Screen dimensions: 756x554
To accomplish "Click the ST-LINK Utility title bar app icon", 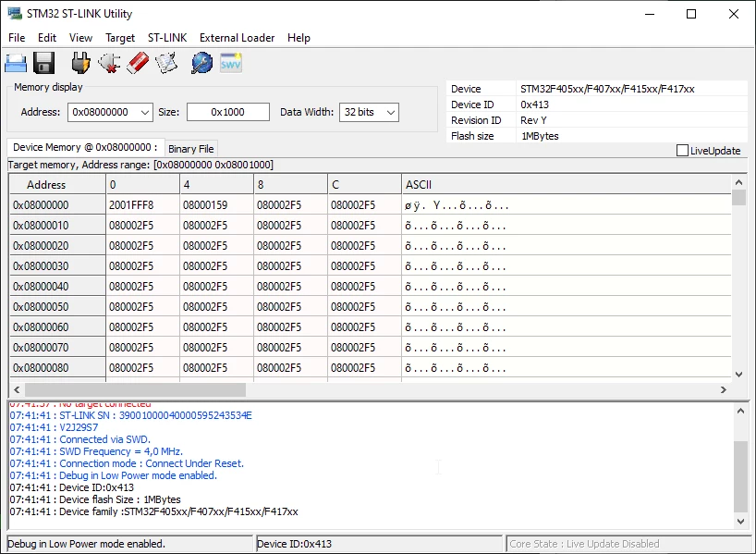I will (x=15, y=14).
